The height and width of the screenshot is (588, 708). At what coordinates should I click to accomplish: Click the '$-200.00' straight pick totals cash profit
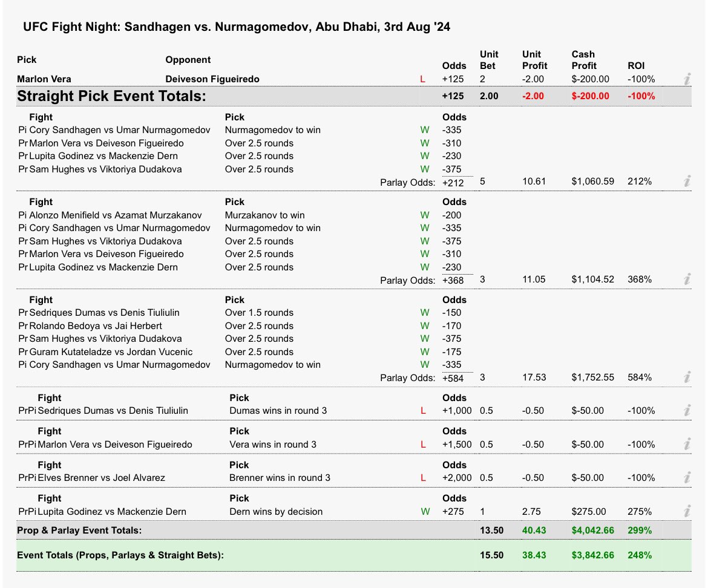pos(590,96)
